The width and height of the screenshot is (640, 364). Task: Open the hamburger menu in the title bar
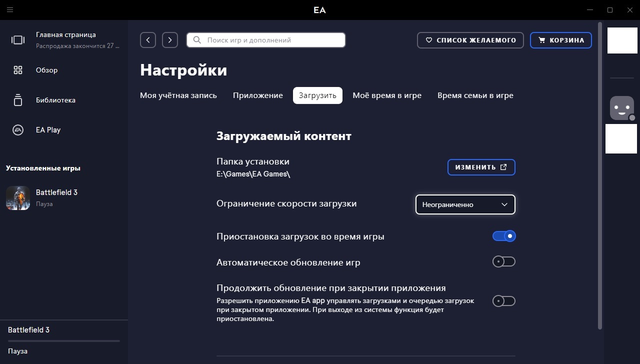coord(10,10)
